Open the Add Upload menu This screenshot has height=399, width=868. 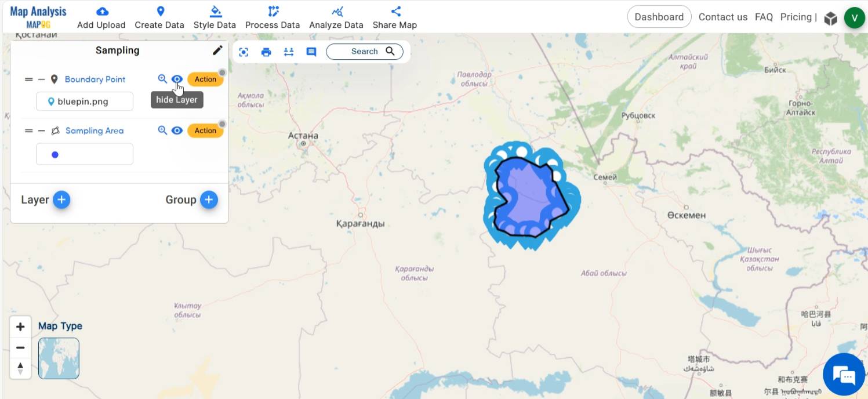101,17
